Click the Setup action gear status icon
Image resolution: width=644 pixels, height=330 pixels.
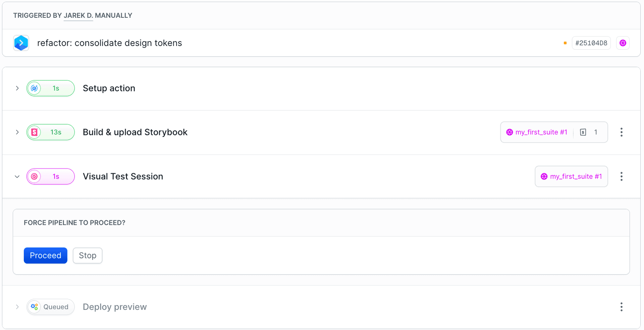(34, 88)
